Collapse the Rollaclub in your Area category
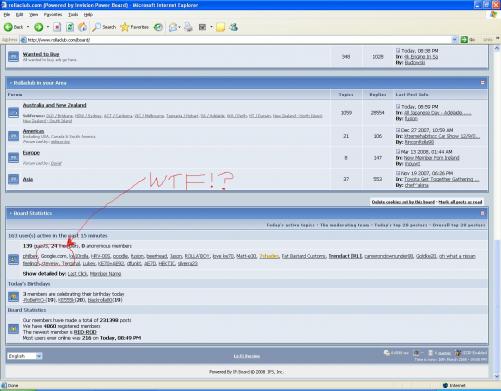This screenshot has width=501, height=391. [482, 82]
